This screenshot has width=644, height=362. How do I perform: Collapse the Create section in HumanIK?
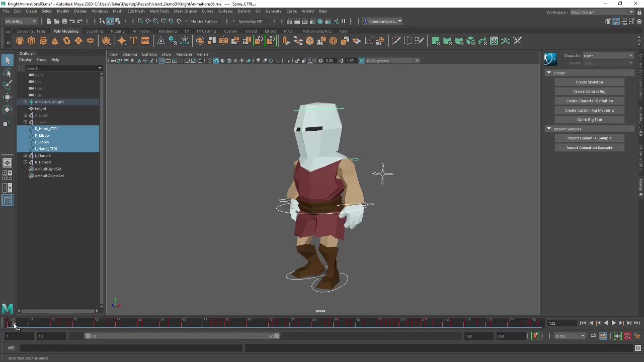point(549,73)
